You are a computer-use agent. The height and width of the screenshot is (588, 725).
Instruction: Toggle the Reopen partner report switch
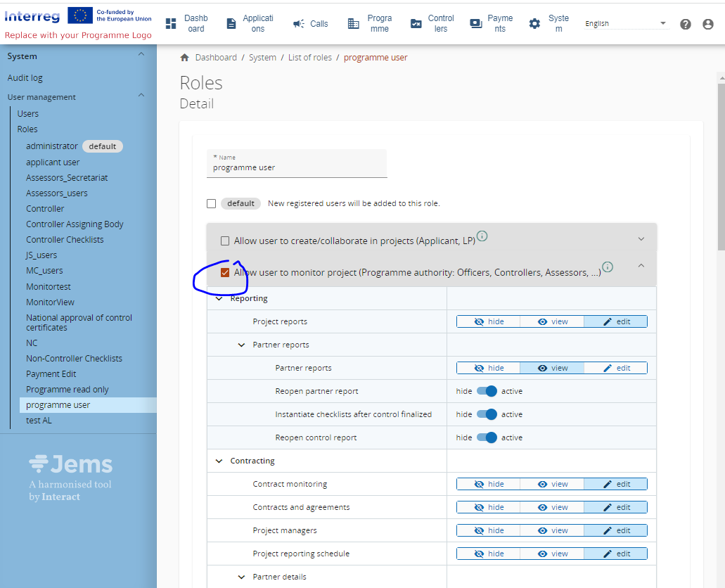tap(487, 391)
